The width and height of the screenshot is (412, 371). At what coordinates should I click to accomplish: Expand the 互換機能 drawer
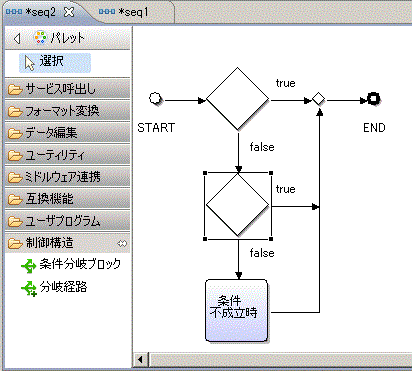[68, 199]
